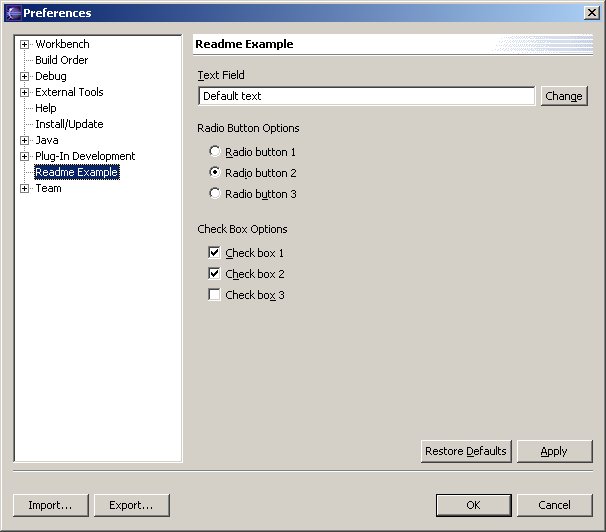Open the Import... dialog

click(50, 505)
